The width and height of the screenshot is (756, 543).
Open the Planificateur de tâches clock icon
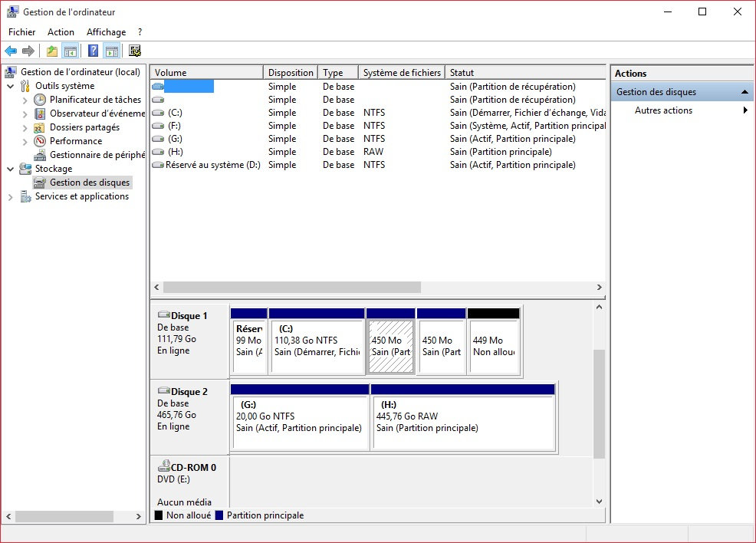[x=40, y=100]
